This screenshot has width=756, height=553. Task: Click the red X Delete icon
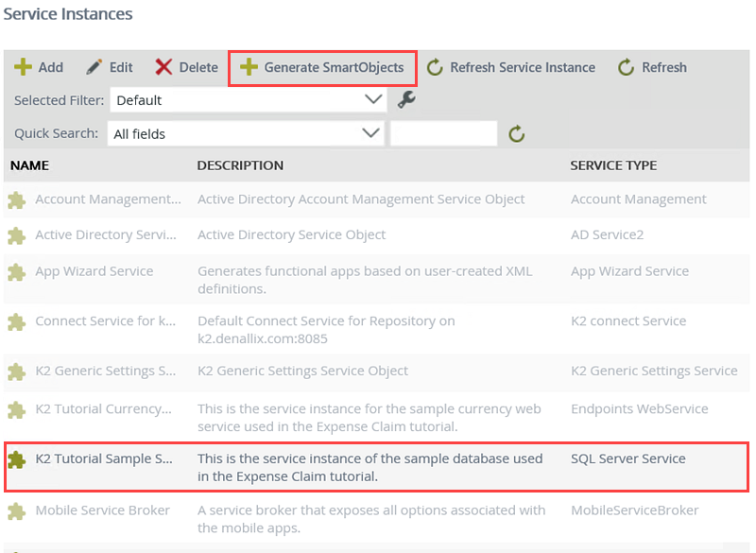pos(163,67)
